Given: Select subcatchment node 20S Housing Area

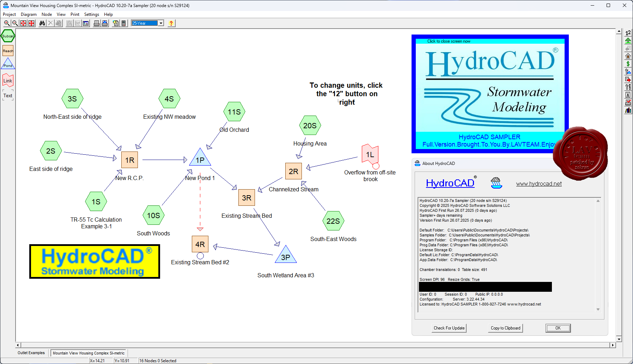Looking at the screenshot, I should 310,126.
